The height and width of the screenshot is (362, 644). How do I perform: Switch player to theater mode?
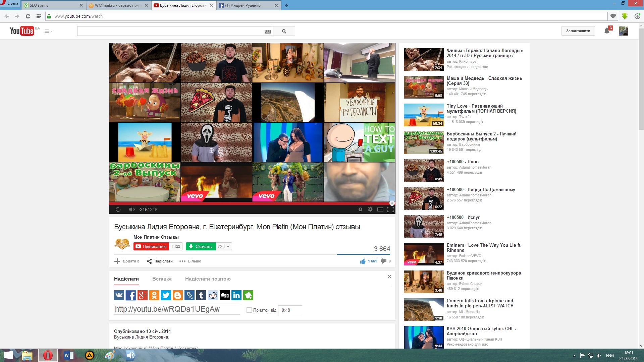[x=380, y=209]
